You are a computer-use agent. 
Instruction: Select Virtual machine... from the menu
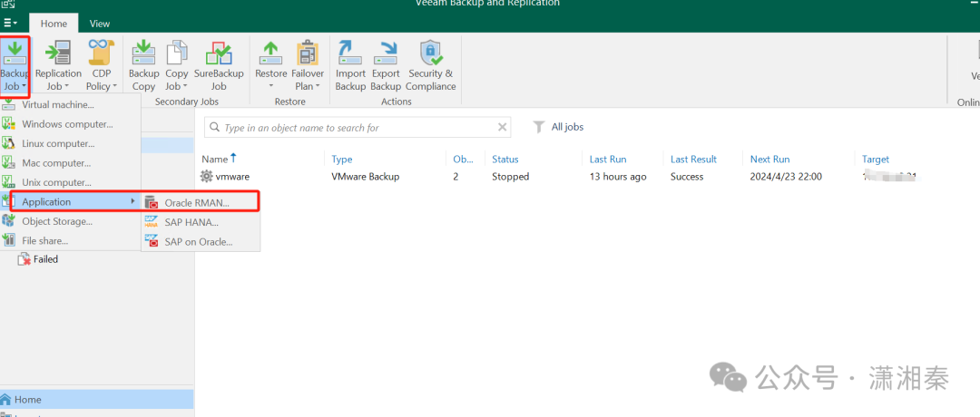point(71,105)
